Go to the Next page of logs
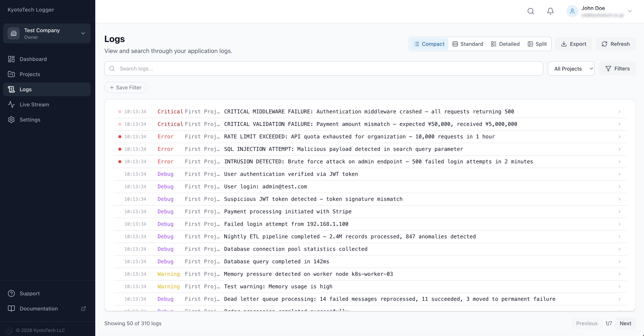This screenshot has height=336, width=644. [626, 323]
